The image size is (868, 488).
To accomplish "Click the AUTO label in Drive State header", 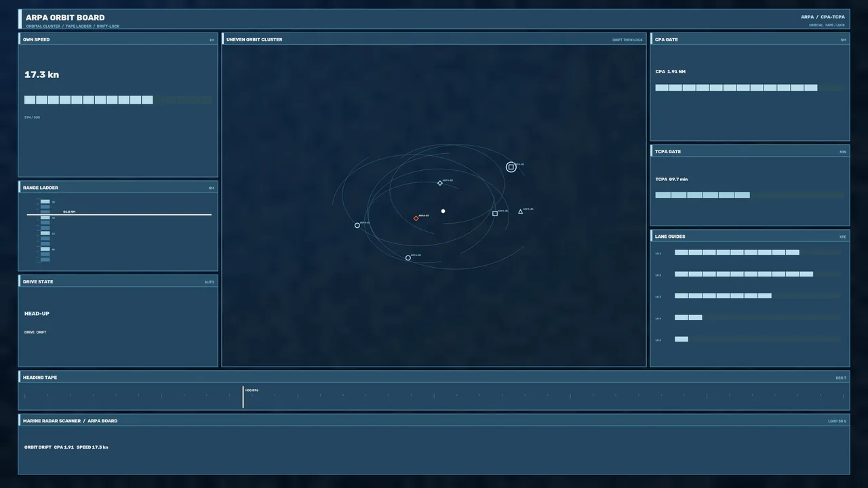I will point(209,282).
